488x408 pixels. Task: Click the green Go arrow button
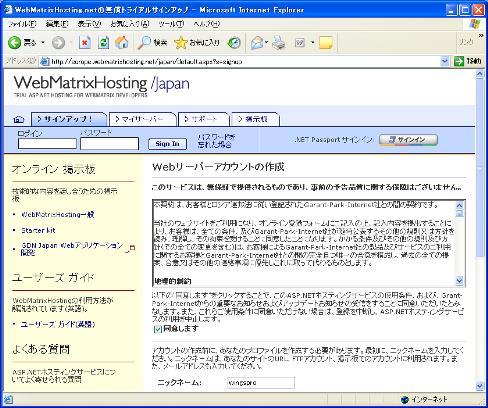pyautogui.click(x=459, y=61)
